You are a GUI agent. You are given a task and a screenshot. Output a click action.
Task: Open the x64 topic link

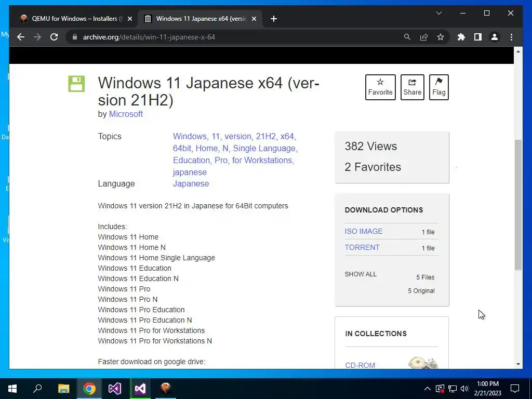(x=287, y=137)
